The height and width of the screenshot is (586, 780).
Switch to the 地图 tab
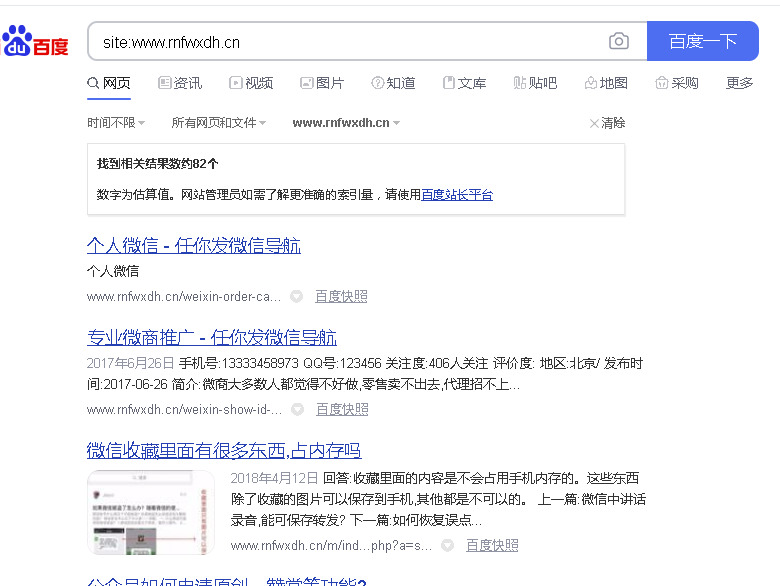(x=606, y=83)
